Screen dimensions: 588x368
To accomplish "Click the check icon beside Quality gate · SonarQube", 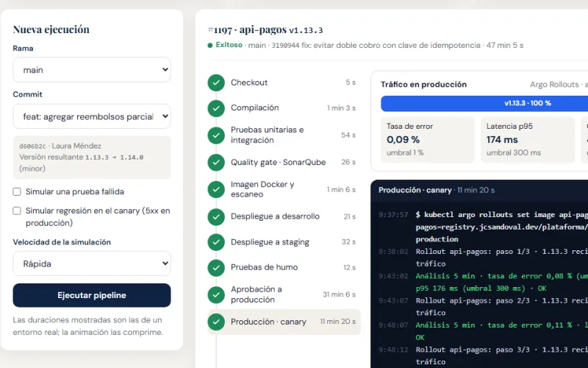I will (216, 162).
